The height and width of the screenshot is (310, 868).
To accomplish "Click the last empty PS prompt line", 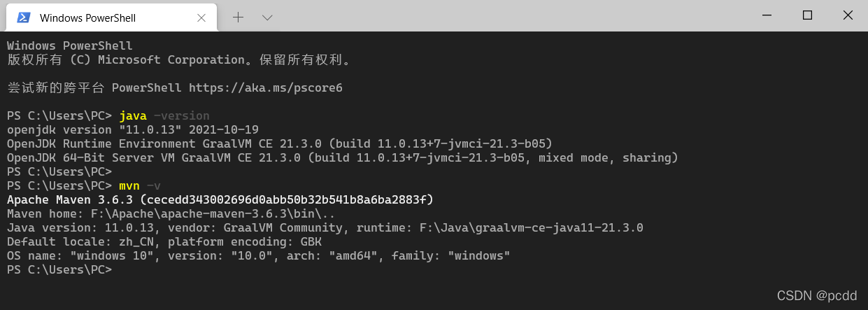I will pos(59,269).
